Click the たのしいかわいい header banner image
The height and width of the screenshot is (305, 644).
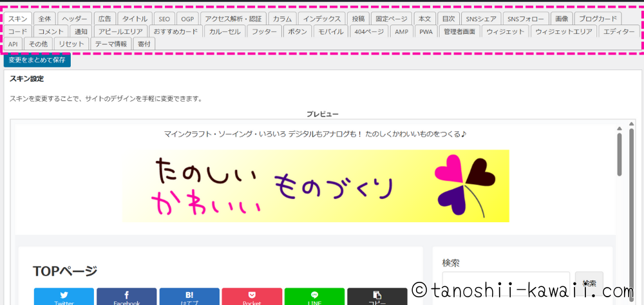(x=316, y=186)
